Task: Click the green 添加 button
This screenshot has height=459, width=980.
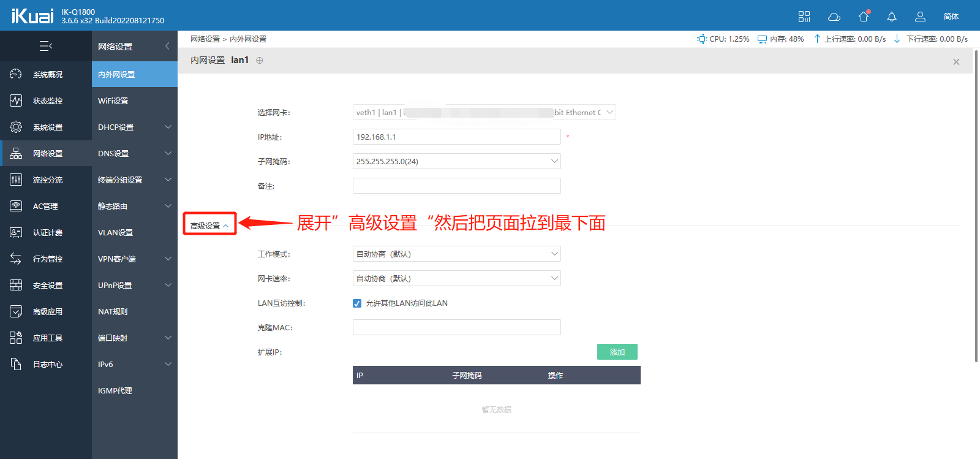Action: (617, 352)
